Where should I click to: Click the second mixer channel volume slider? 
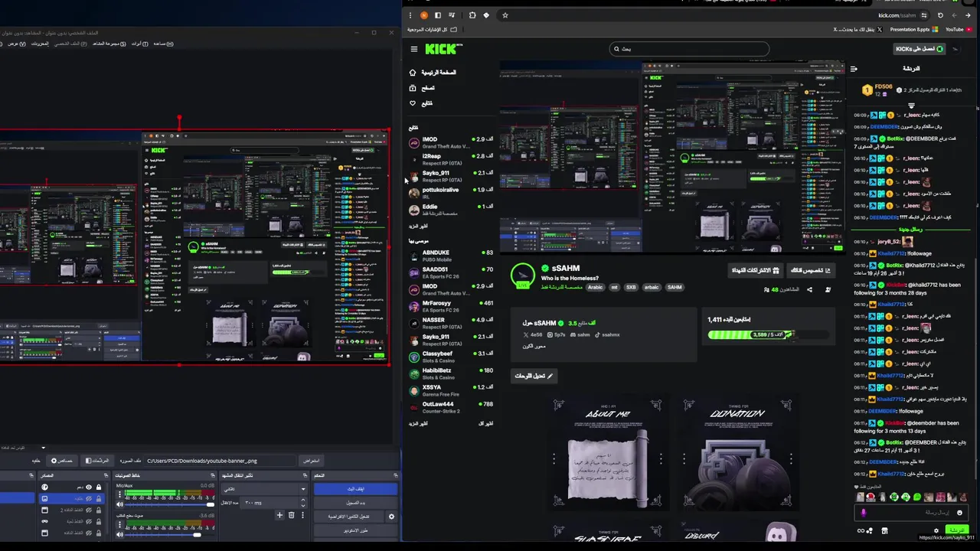tap(168, 534)
